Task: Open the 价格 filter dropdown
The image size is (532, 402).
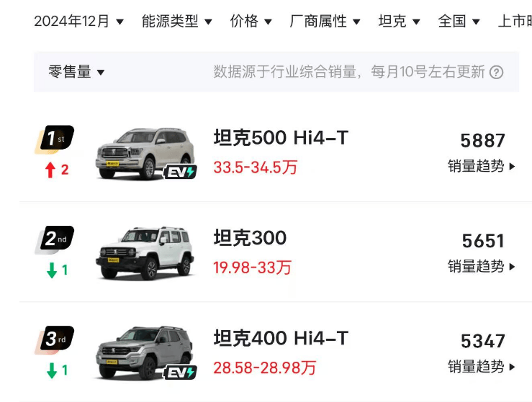Action: pos(251,22)
